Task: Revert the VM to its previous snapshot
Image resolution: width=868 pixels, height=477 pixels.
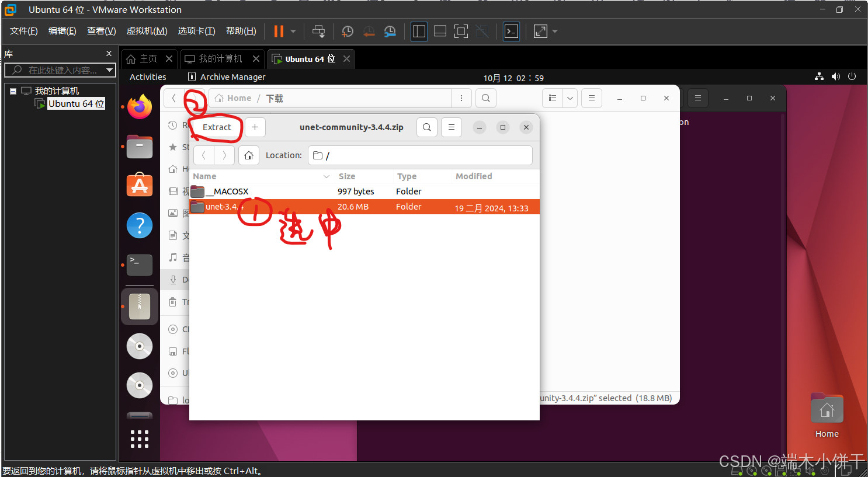Action: 369,31
